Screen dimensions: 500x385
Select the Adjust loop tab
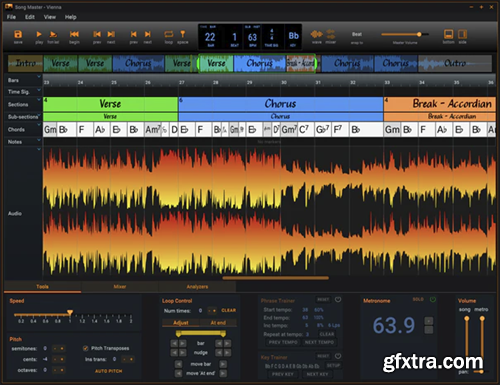click(181, 323)
